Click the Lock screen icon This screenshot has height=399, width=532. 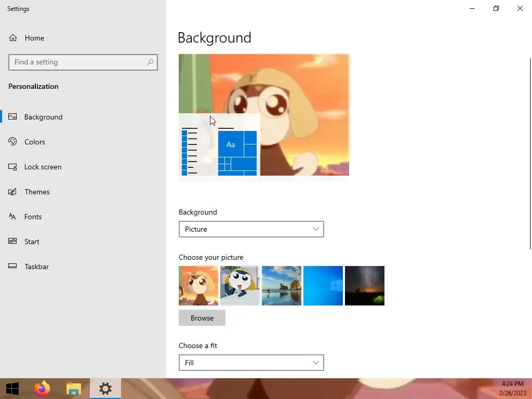coord(12,167)
